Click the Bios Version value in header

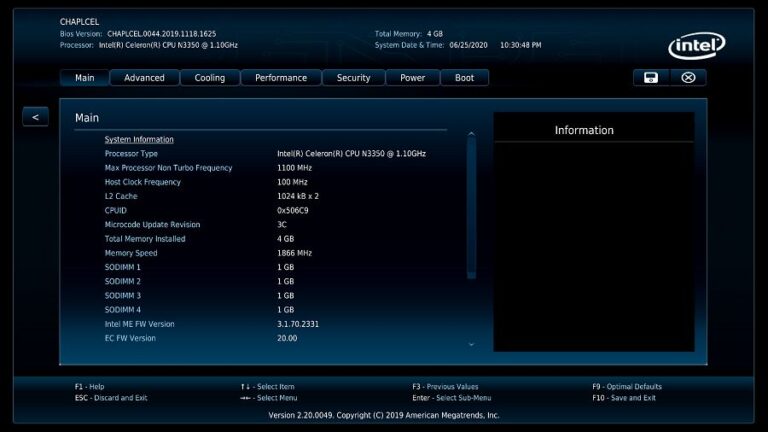162,34
